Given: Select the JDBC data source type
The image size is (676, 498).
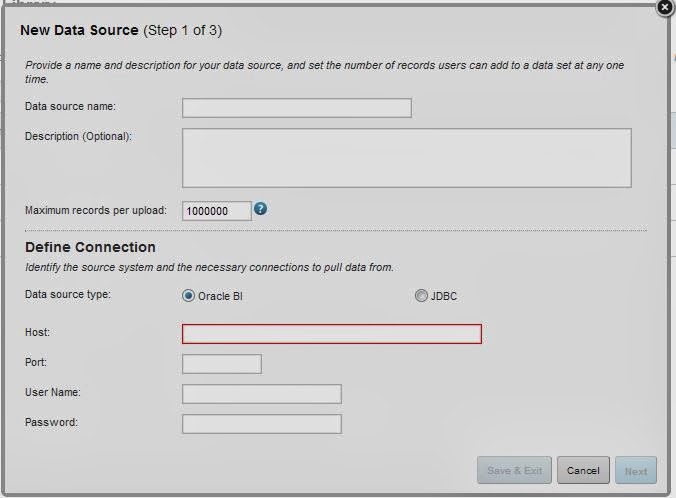Looking at the screenshot, I should tap(421, 296).
